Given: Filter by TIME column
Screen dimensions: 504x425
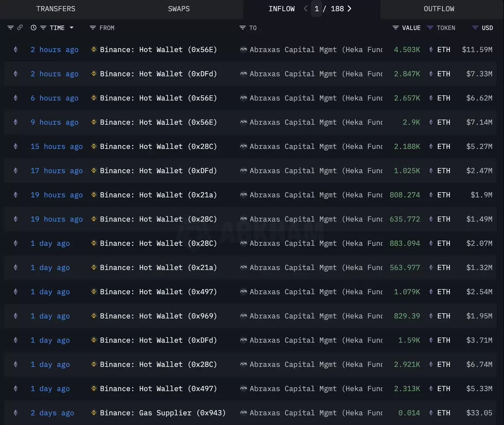Looking at the screenshot, I should [x=43, y=28].
